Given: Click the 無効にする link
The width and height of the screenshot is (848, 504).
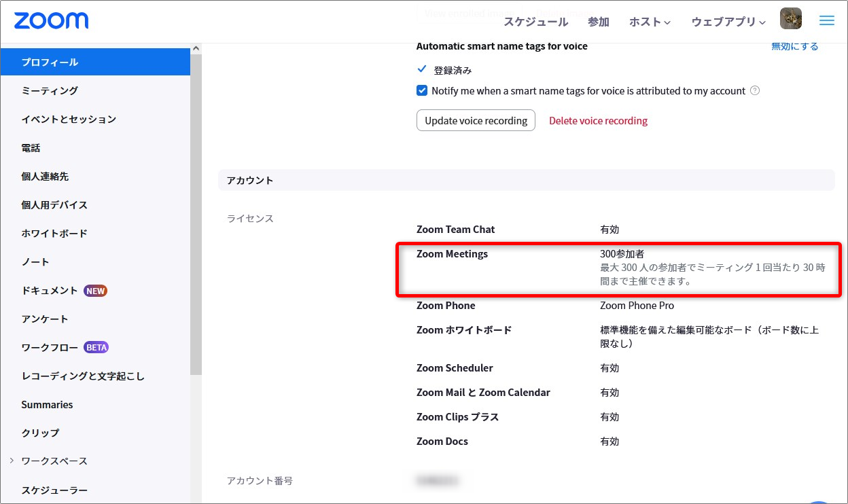Looking at the screenshot, I should click(795, 46).
